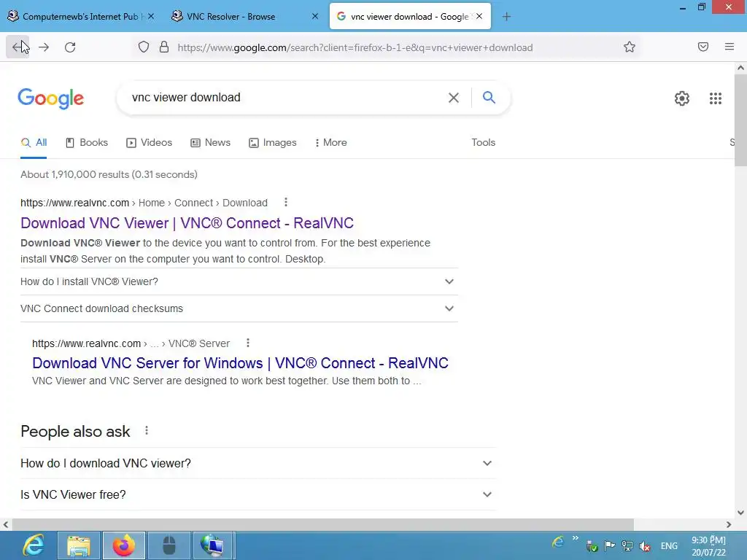
Task: Filter results by Videos
Action: 149,142
